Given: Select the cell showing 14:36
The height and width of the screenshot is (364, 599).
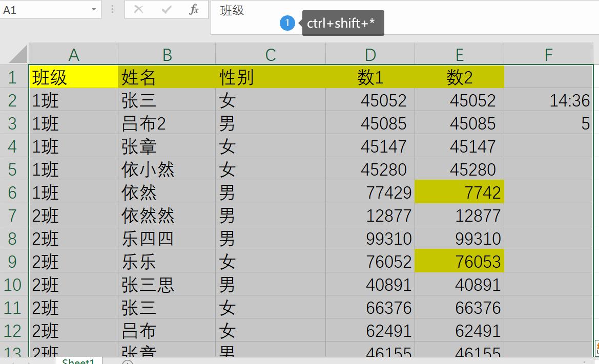Looking at the screenshot, I should (549, 100).
